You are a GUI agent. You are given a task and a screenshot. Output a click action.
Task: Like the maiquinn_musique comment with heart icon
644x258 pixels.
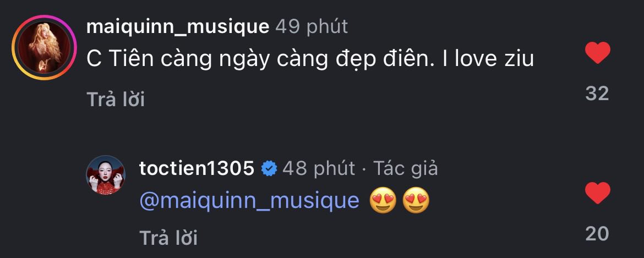point(597,54)
